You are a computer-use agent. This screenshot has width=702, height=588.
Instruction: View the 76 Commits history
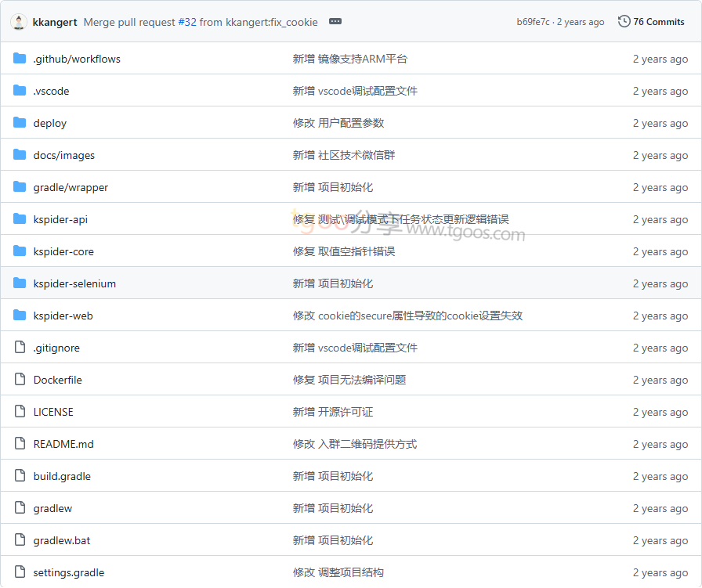pos(658,22)
